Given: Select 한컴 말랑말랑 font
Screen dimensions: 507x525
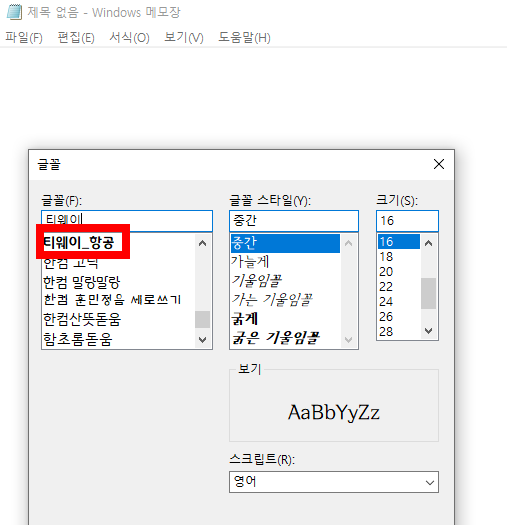Looking at the screenshot, I should click(82, 282).
